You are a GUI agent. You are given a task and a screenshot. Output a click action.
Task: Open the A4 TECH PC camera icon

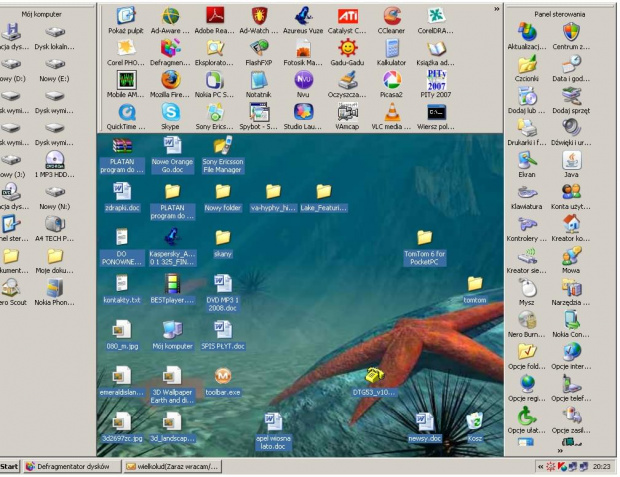tap(55, 229)
